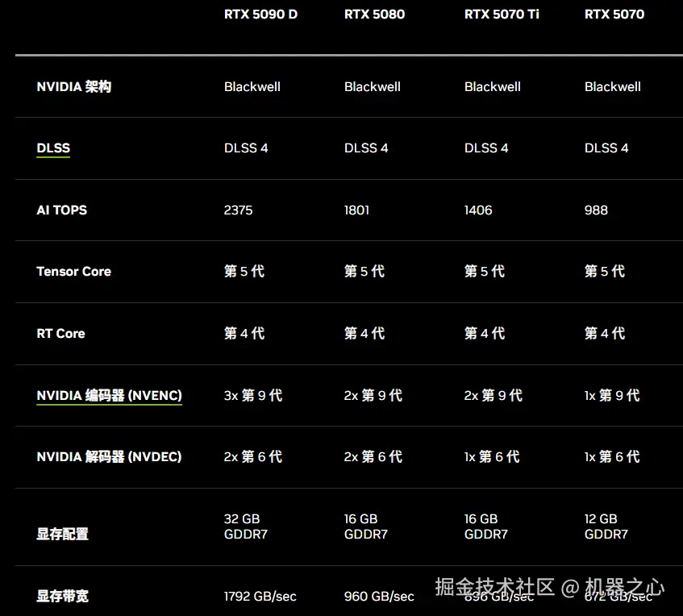Viewport: 683px width, 616px height.
Task: Click DLSS 4 under RTX 5080
Action: [x=366, y=148]
